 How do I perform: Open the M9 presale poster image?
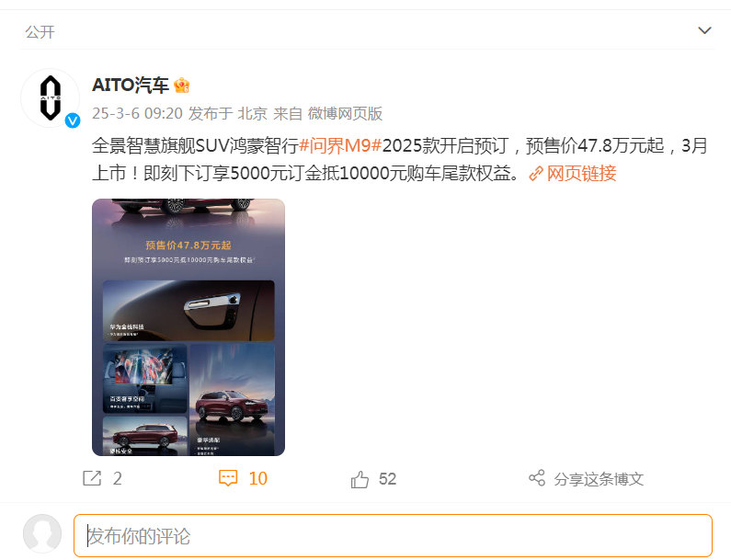(x=188, y=327)
